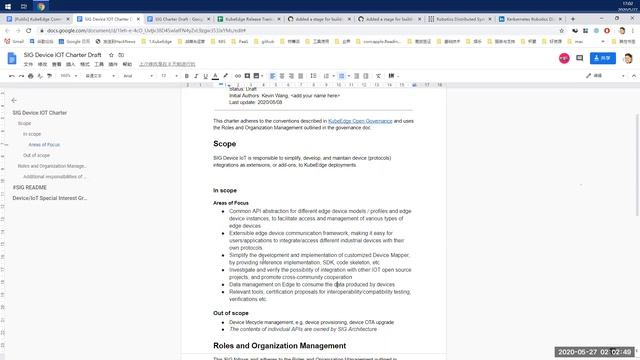The width and height of the screenshot is (640, 360).
Task: Click the move-to-folder icon beside the title
Action: point(121,55)
